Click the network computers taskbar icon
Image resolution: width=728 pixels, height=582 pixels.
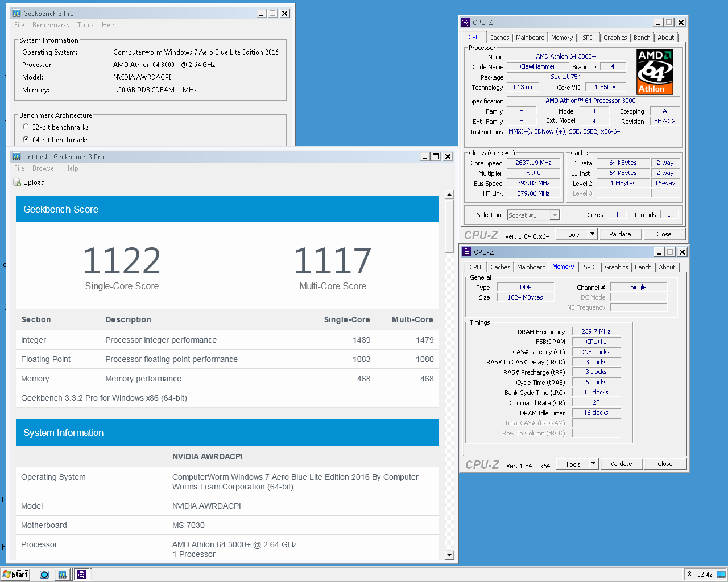63,574
